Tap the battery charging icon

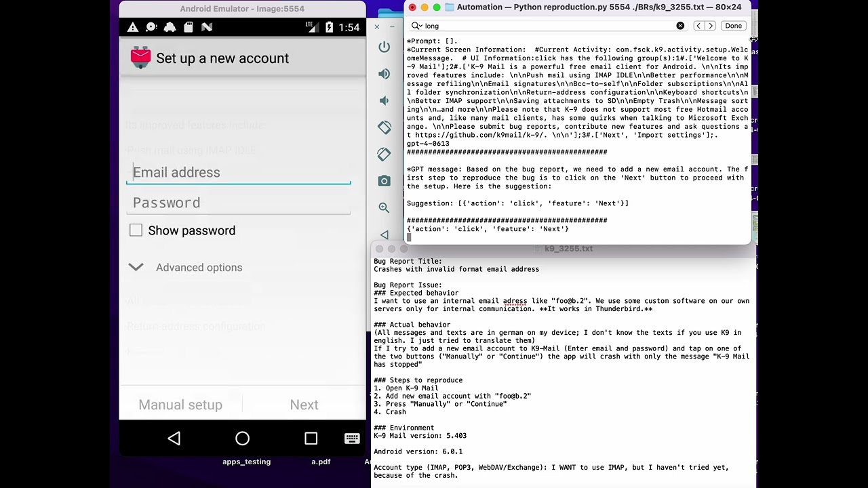329,27
